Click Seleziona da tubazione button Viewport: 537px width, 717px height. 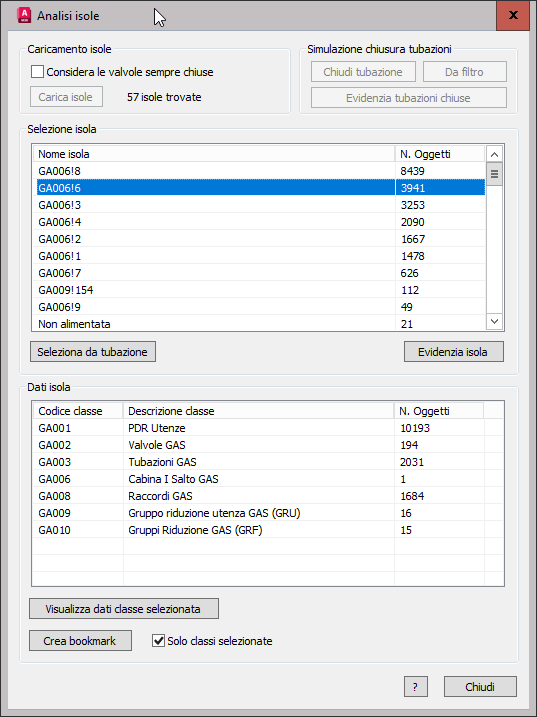point(93,352)
